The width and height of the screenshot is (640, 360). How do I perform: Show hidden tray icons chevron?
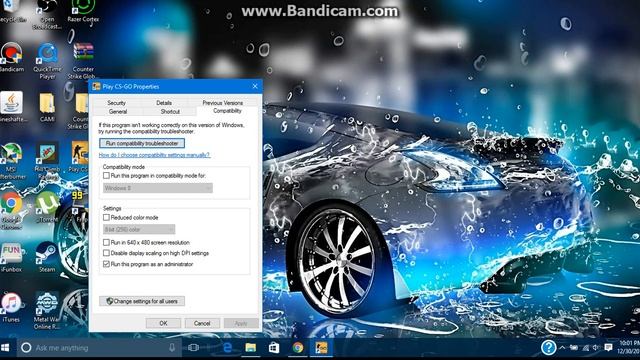pyautogui.click(x=562, y=348)
